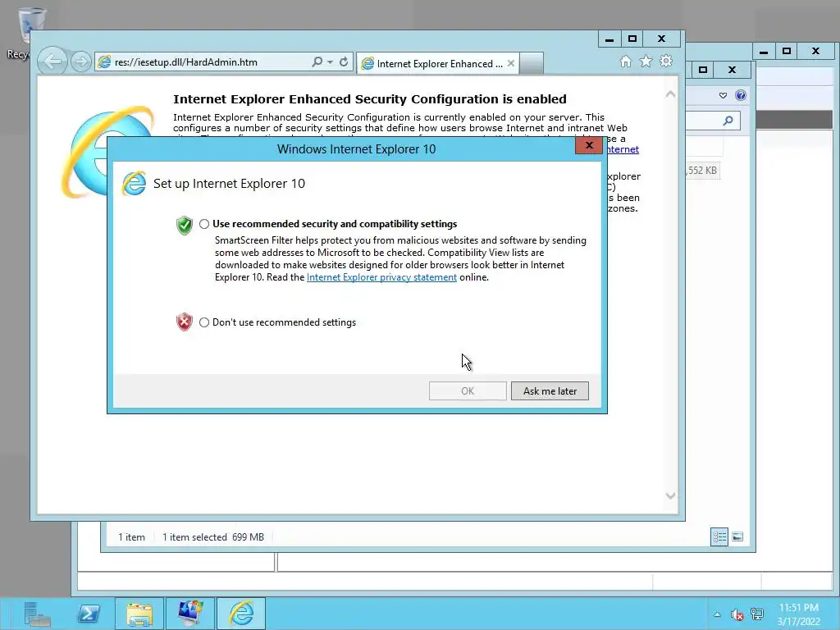The width and height of the screenshot is (840, 630).
Task: Open a new blank tab
Action: click(x=532, y=63)
